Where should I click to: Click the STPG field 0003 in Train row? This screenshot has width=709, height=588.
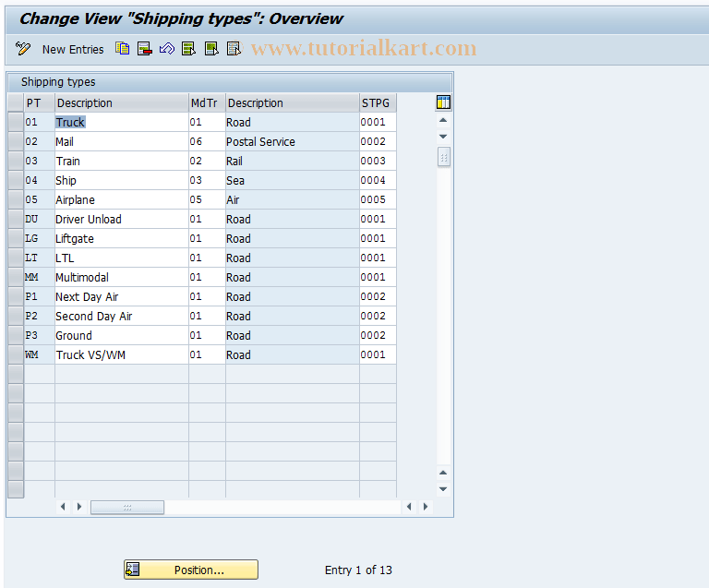(378, 161)
